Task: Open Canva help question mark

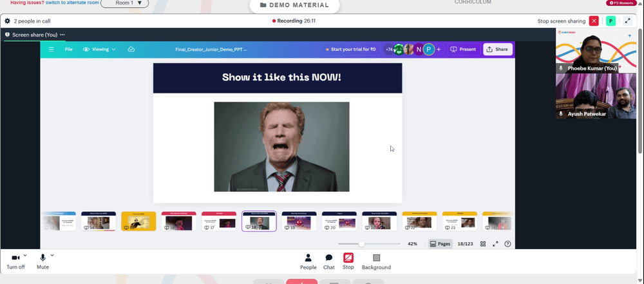Action: click(x=507, y=243)
